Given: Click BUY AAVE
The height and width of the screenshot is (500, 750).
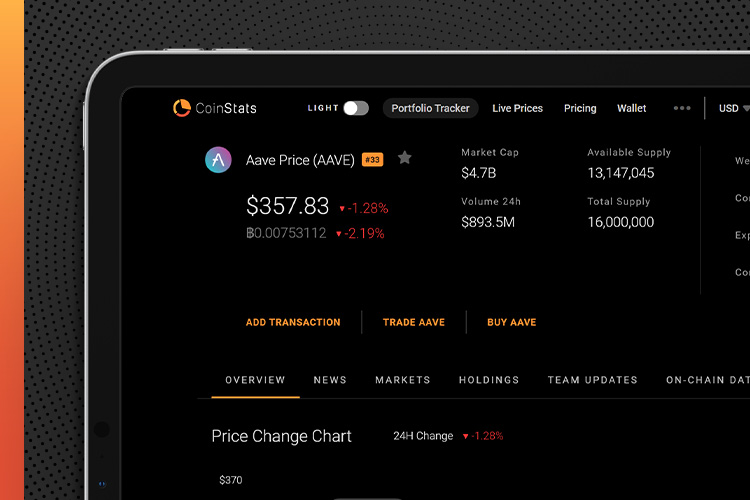Looking at the screenshot, I should click(512, 322).
